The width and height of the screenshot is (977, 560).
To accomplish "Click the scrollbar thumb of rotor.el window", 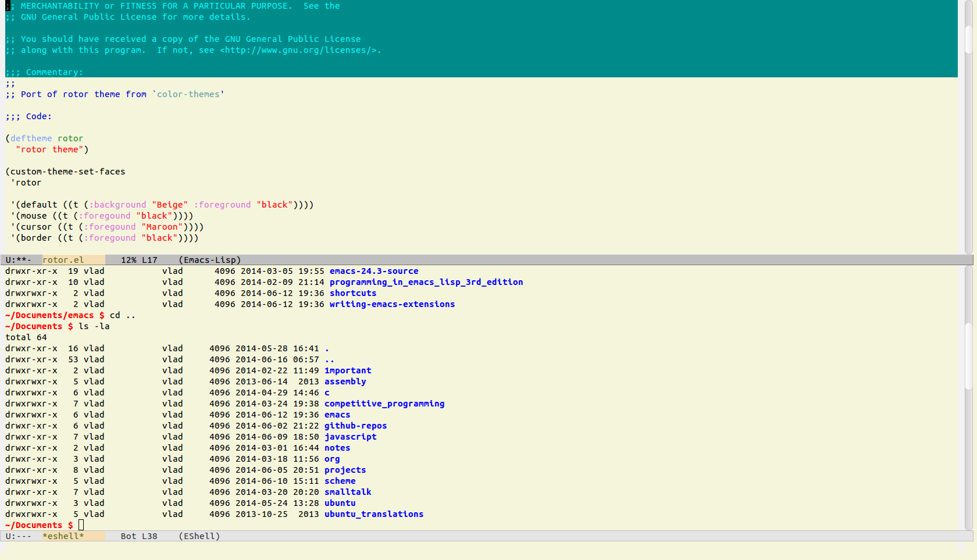I will click(x=968, y=40).
